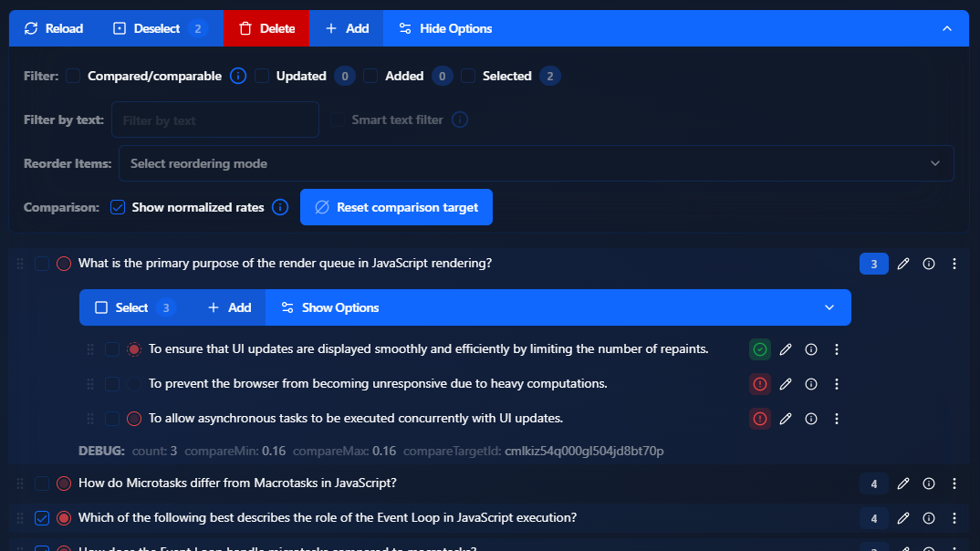Click the question text 'How do Microtasks differ from Macrotasks'
This screenshot has width=980, height=551.
tap(237, 483)
